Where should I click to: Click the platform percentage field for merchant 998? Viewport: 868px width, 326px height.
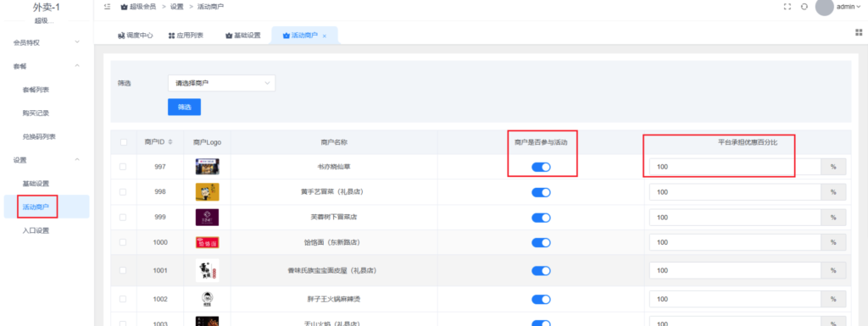735,191
